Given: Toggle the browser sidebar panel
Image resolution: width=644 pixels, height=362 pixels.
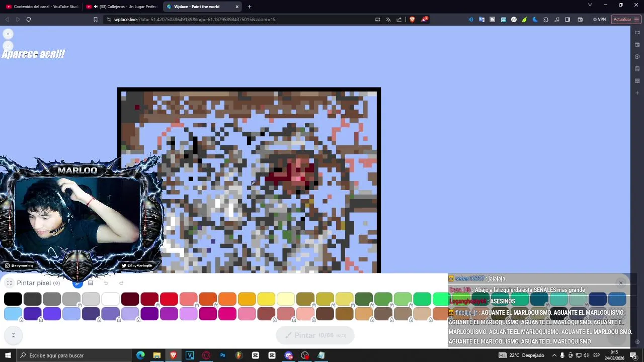Looking at the screenshot, I should coord(568,19).
